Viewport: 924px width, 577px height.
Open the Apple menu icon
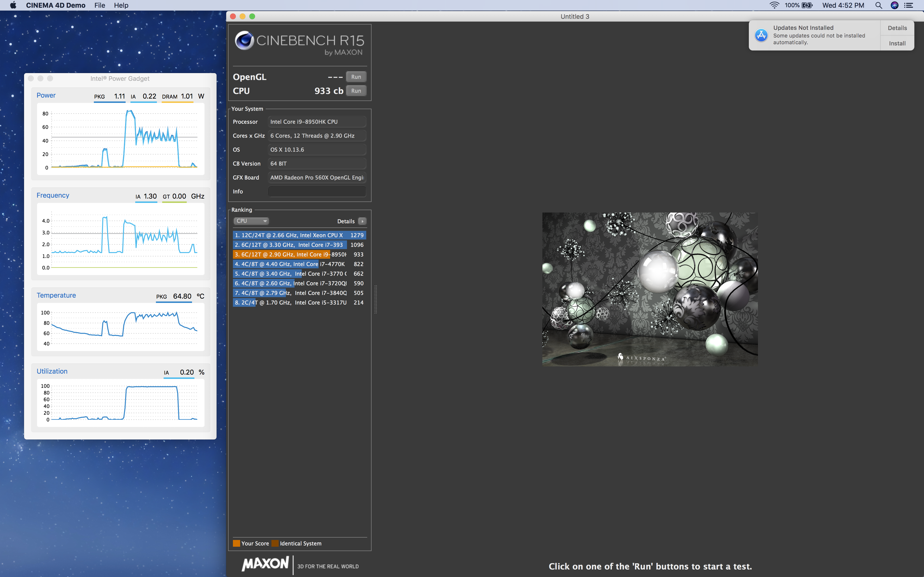pyautogui.click(x=13, y=5)
